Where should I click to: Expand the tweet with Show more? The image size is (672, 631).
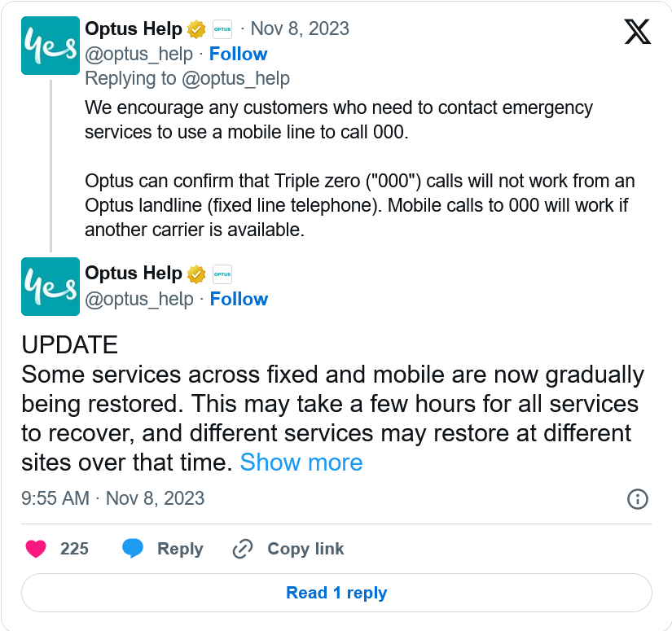click(301, 462)
